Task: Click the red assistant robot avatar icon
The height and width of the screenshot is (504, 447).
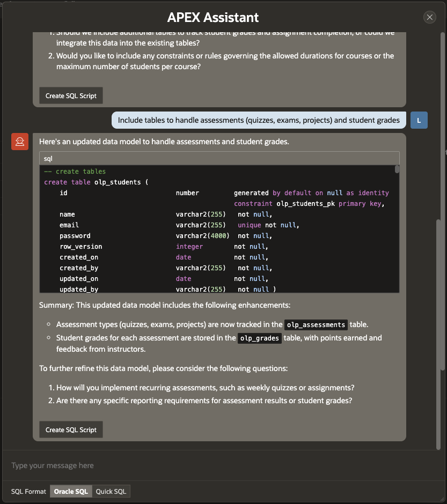Action: click(x=20, y=142)
